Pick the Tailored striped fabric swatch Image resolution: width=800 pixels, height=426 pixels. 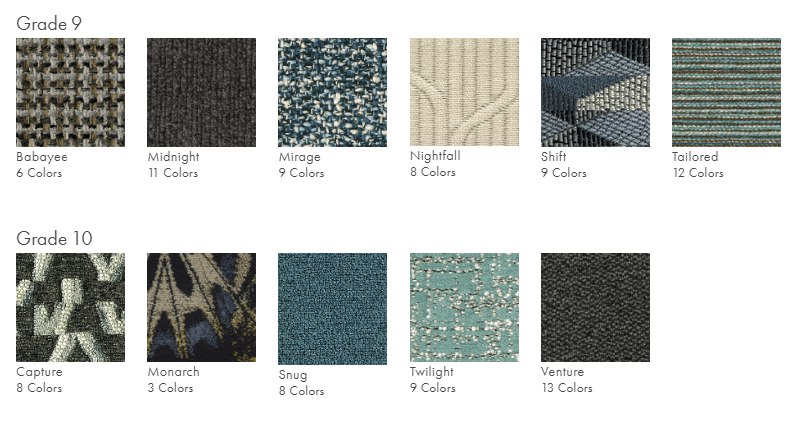point(727,92)
